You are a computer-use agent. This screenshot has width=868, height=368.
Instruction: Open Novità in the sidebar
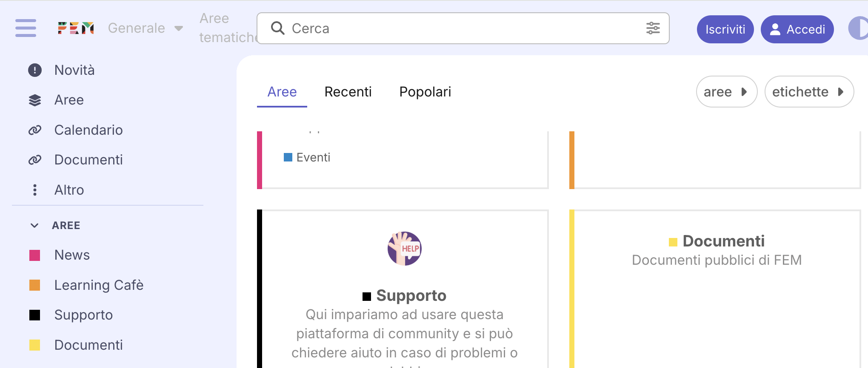(74, 70)
